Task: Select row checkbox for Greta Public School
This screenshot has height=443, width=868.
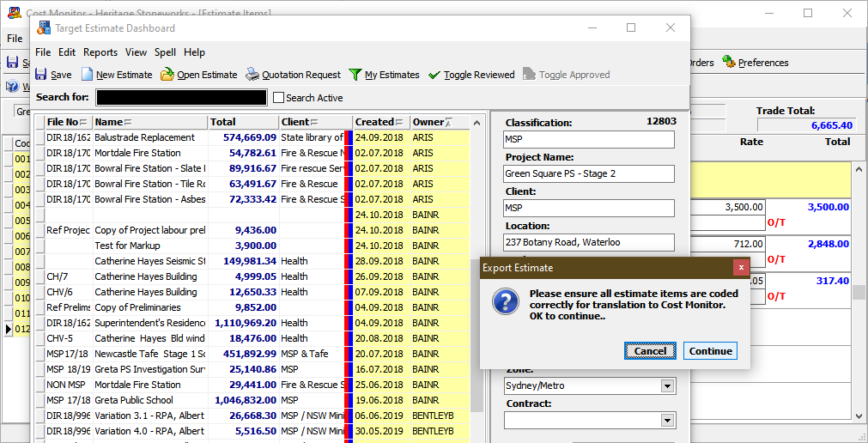Action: coord(39,400)
